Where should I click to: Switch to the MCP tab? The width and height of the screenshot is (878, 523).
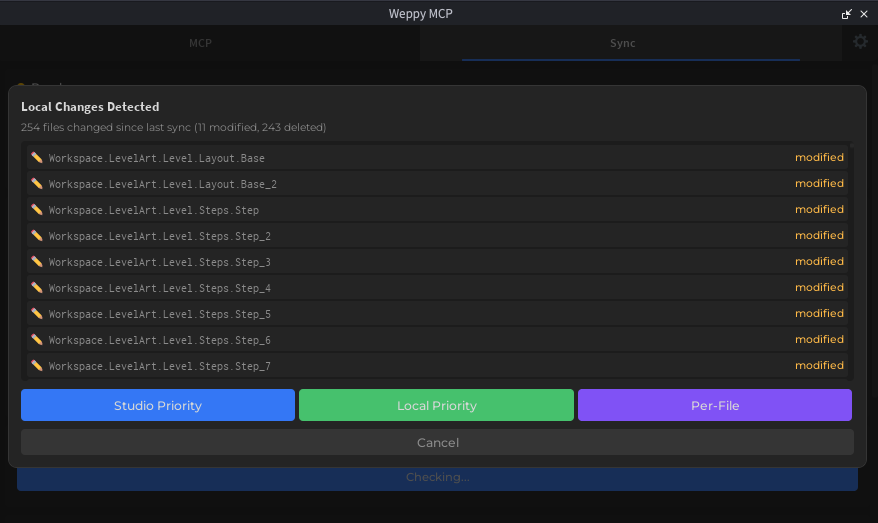coord(200,43)
